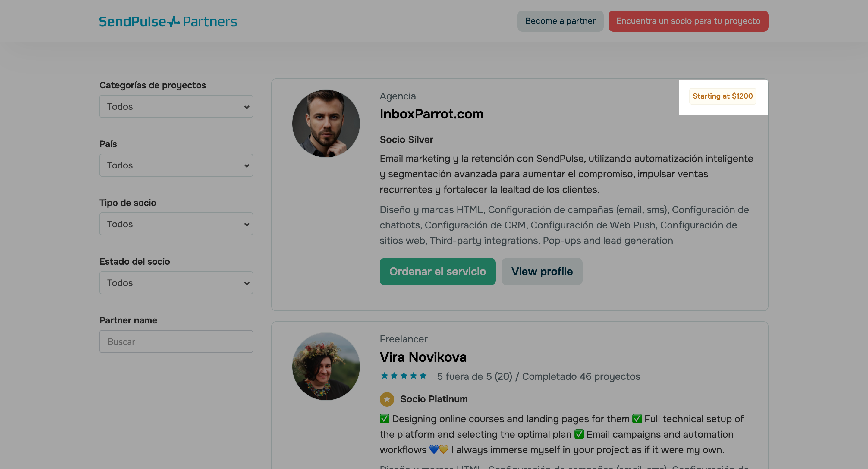
Task: Open the País dropdown
Action: 176,165
